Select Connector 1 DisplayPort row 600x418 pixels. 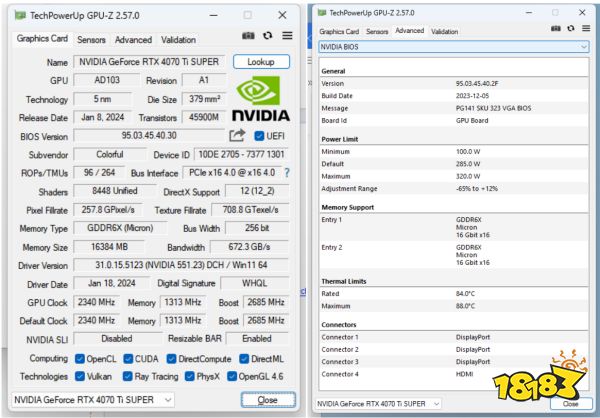click(454, 337)
